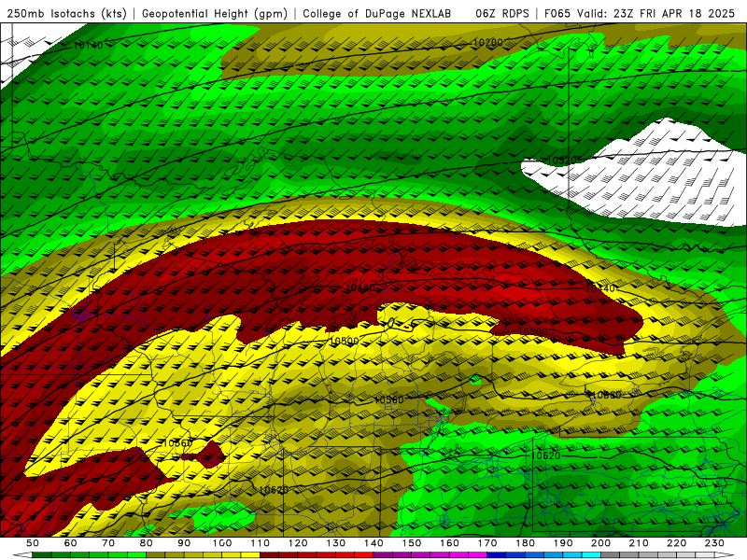Click the 180 value on the color scale

pyautogui.click(x=525, y=543)
